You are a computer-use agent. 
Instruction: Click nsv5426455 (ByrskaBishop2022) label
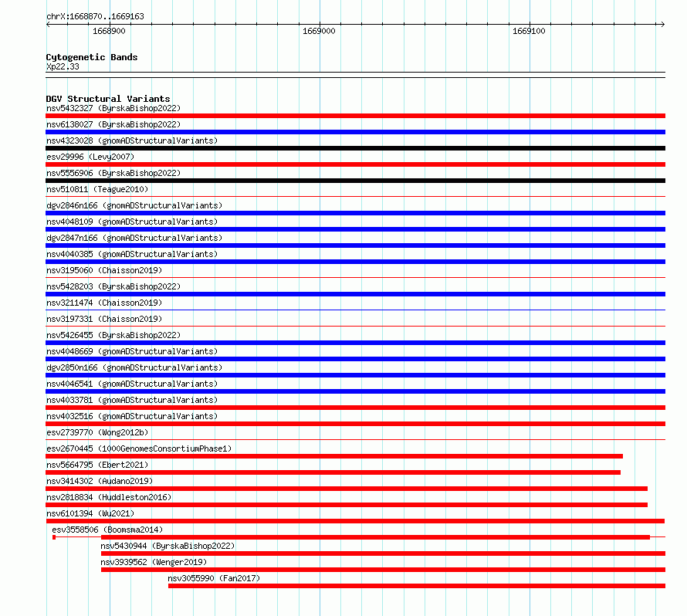click(113, 335)
